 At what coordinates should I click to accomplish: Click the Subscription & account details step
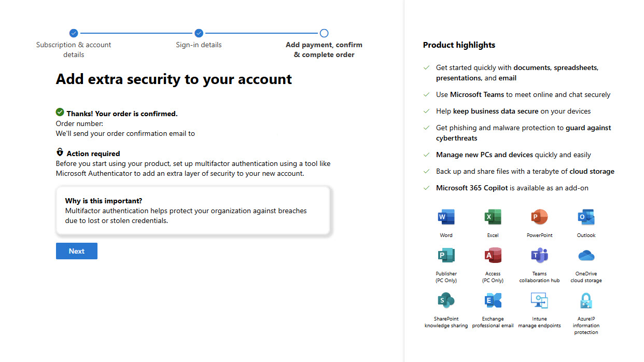74,33
